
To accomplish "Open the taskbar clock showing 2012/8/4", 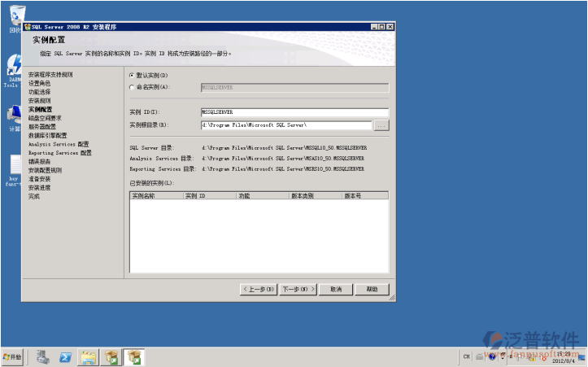I will point(564,357).
